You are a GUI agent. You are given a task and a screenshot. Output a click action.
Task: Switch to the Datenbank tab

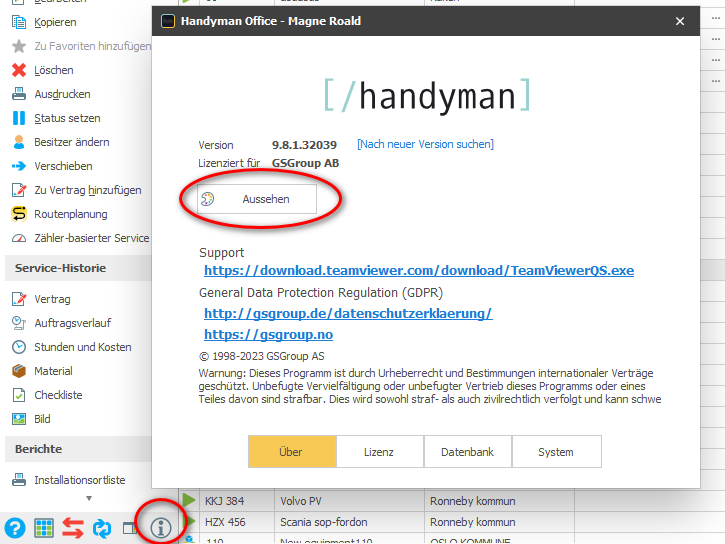tap(467, 452)
